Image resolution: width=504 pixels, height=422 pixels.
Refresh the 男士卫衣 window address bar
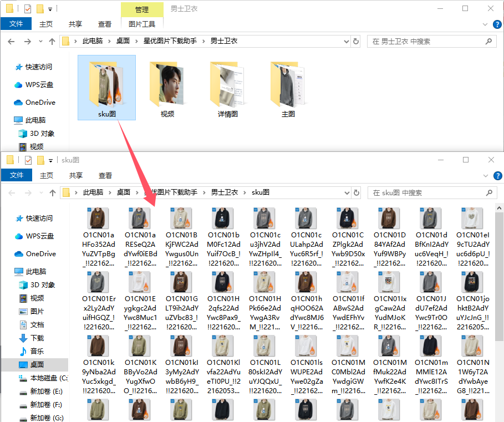[356, 42]
